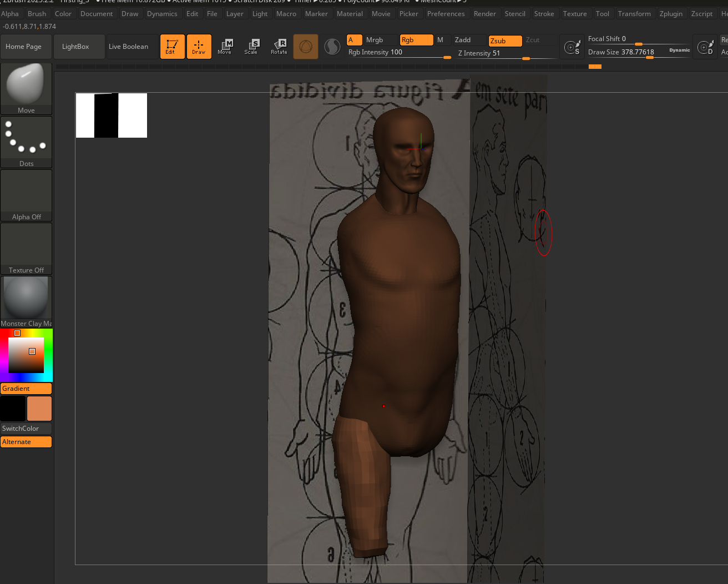Image resolution: width=728 pixels, height=584 pixels.
Task: Enable Zcut mode
Action: (539, 40)
